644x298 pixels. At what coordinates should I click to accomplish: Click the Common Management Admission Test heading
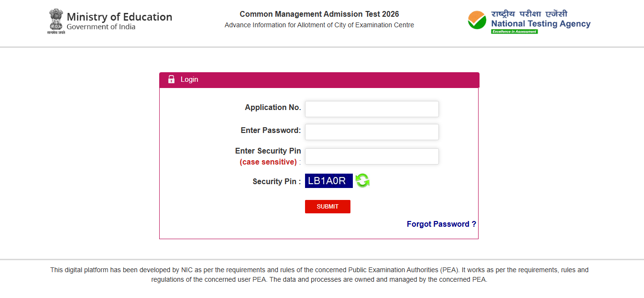pyautogui.click(x=319, y=14)
